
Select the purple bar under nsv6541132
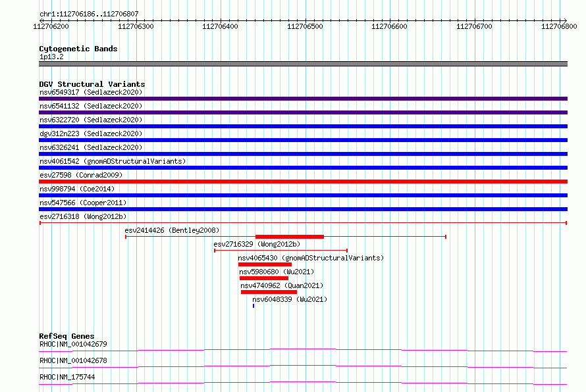click(x=303, y=112)
